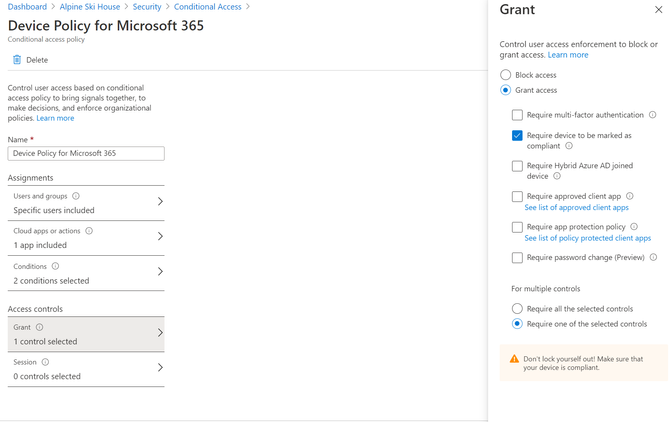670x422 pixels.
Task: Open Alpine Ski House breadcrumb
Action: tap(90, 7)
